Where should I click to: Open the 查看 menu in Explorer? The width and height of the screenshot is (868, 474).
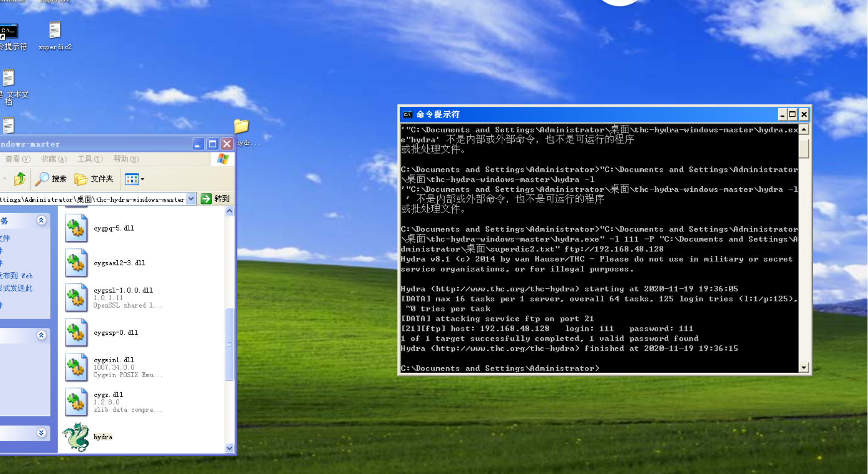[x=18, y=159]
